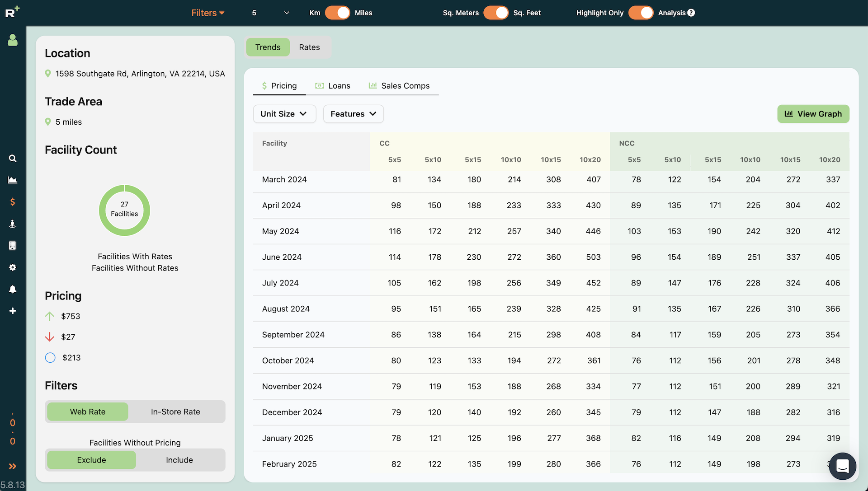868x491 pixels.
Task: Click version number 5.8.13
Action: click(x=13, y=485)
